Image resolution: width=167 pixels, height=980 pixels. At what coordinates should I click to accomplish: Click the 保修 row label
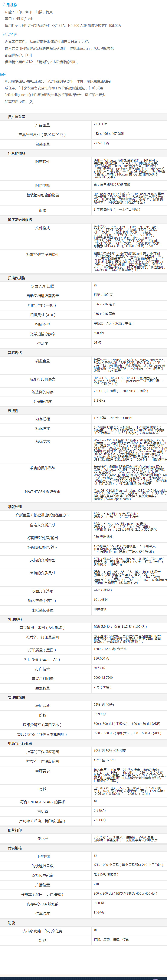tap(42, 210)
